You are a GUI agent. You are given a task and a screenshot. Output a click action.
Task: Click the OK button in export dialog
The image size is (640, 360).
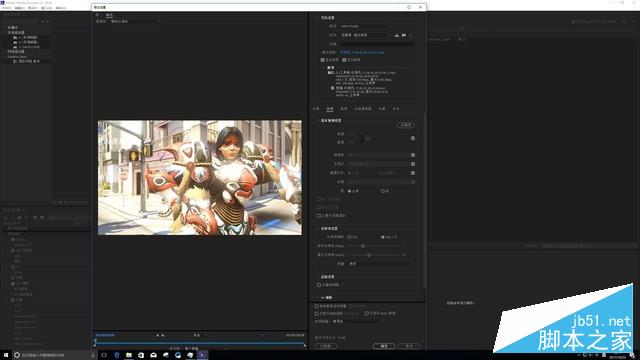[x=384, y=346]
